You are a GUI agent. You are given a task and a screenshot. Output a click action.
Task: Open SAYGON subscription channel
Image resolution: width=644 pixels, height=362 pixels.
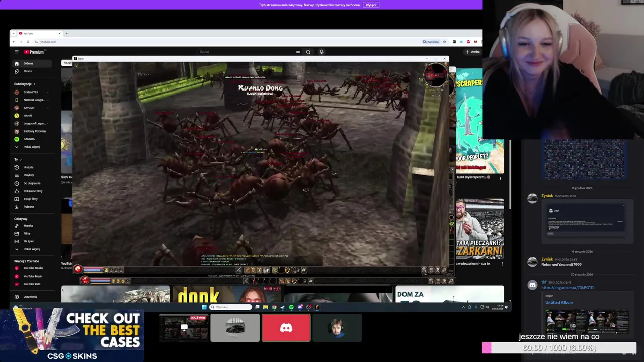[x=32, y=108]
